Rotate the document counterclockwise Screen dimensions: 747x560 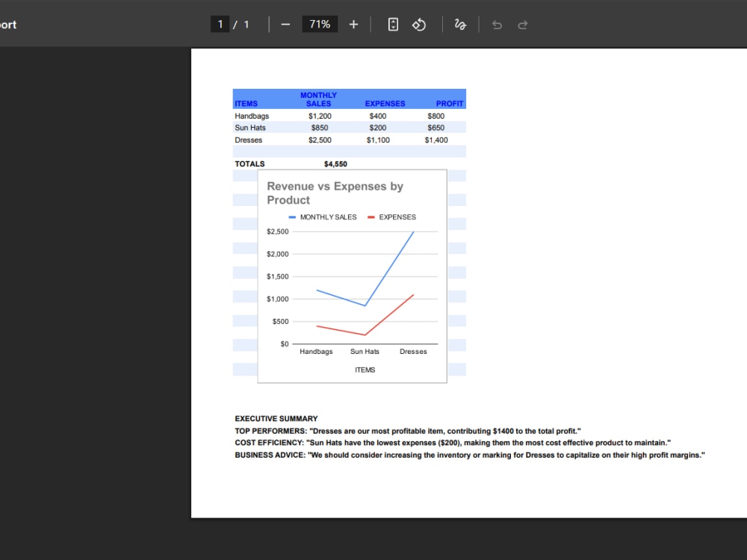(419, 25)
